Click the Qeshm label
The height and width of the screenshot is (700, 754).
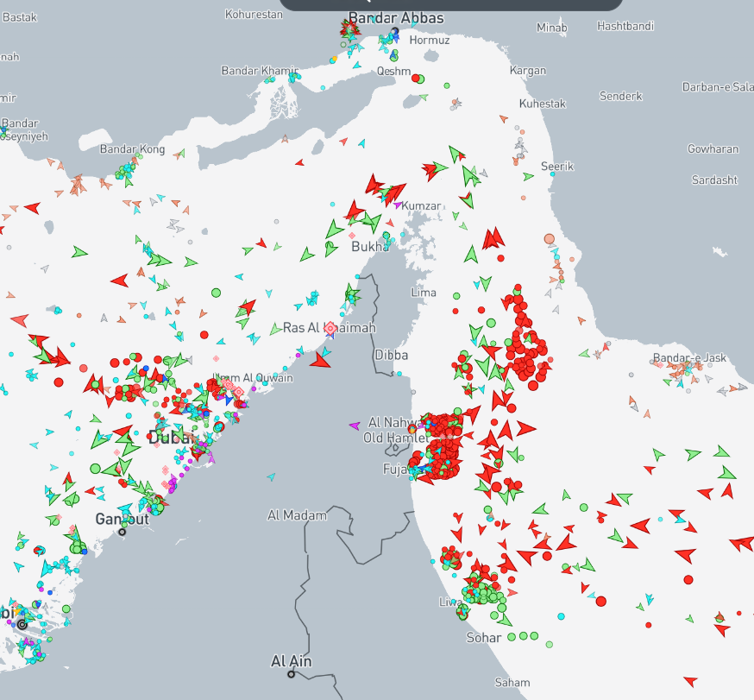394,71
